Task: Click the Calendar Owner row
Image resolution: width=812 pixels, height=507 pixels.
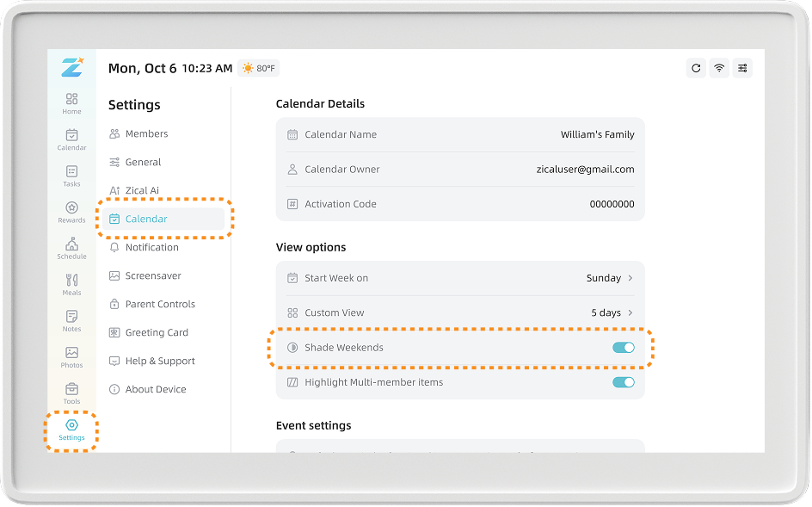Action: (460, 169)
